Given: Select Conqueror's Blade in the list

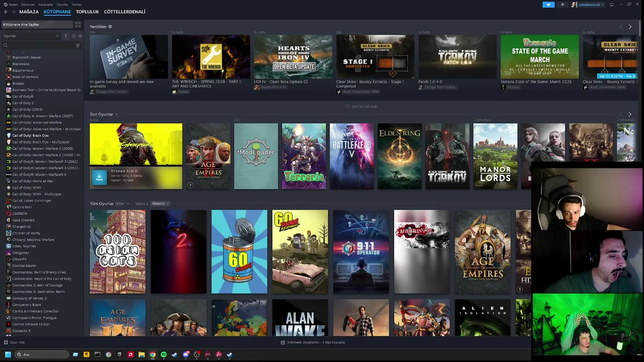Looking at the screenshot, I should coord(27,305).
